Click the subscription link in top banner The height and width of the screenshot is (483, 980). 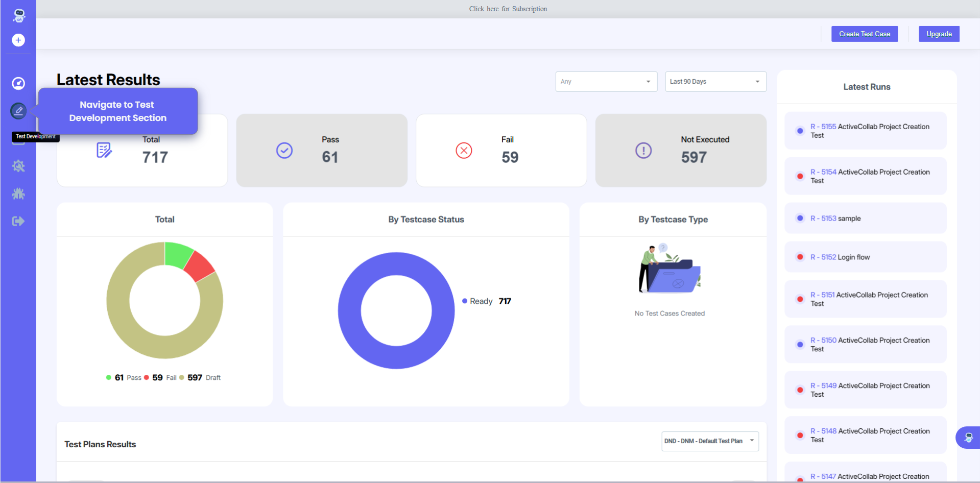508,9
